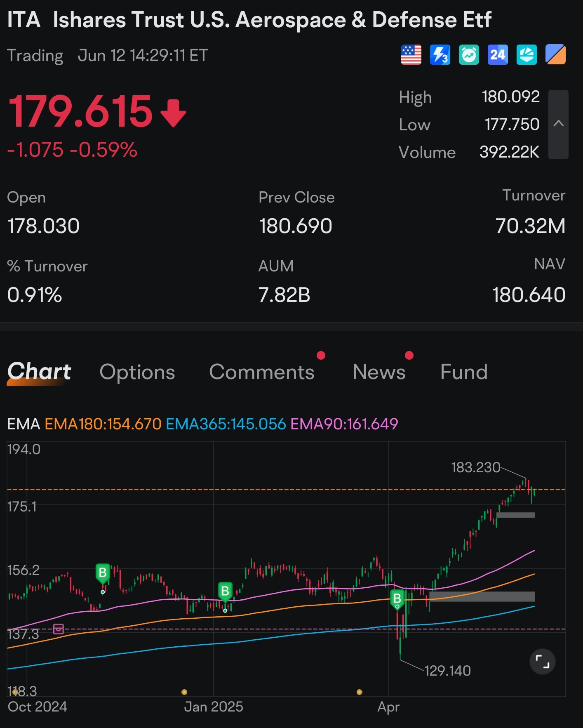This screenshot has width=583, height=728.
Task: Tap the NAV value 180.640
Action: 529,295
